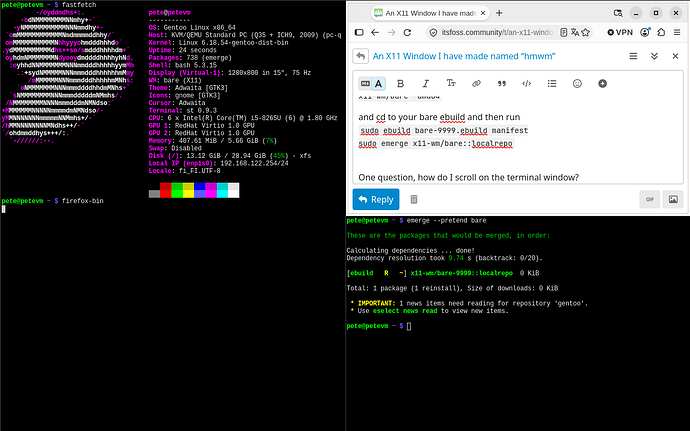Insert a blockquote with the quote icon

tap(501, 84)
